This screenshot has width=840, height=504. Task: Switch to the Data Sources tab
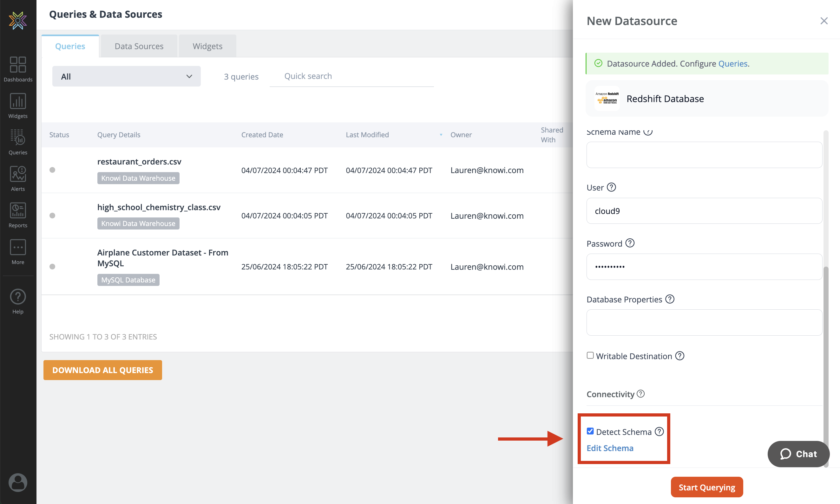click(138, 46)
